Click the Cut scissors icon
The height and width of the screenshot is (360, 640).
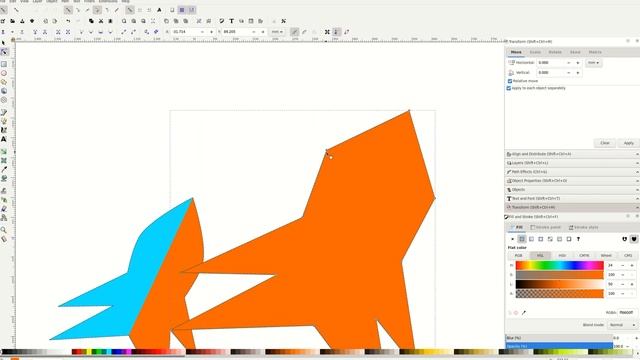pyautogui.click(x=101, y=21)
